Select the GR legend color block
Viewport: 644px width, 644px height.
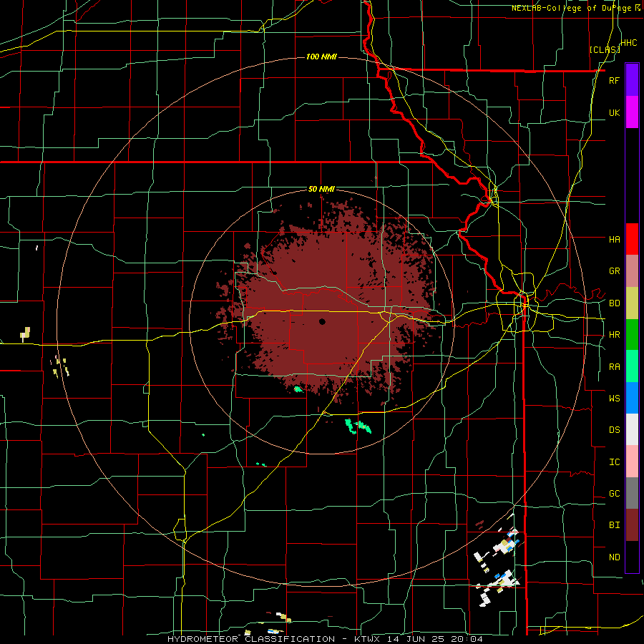coord(632,271)
